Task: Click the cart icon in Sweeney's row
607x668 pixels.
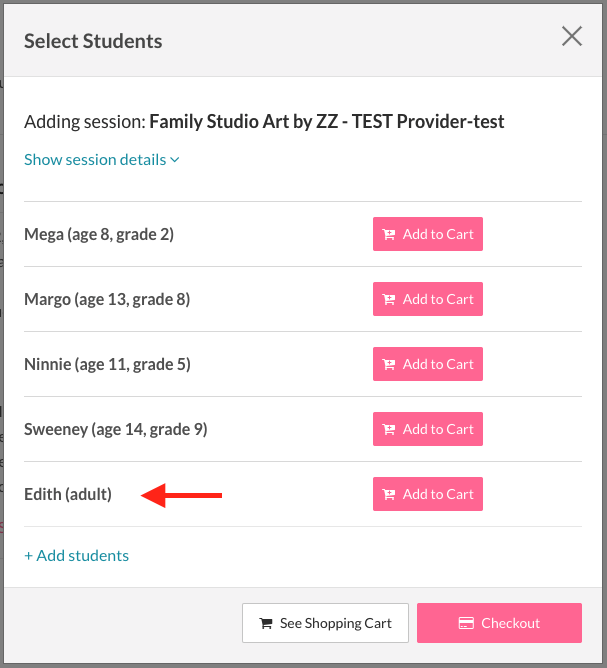Action: click(x=390, y=430)
